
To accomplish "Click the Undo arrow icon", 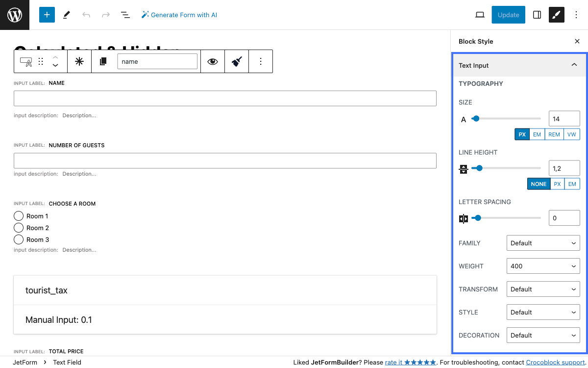I will pyautogui.click(x=86, y=15).
